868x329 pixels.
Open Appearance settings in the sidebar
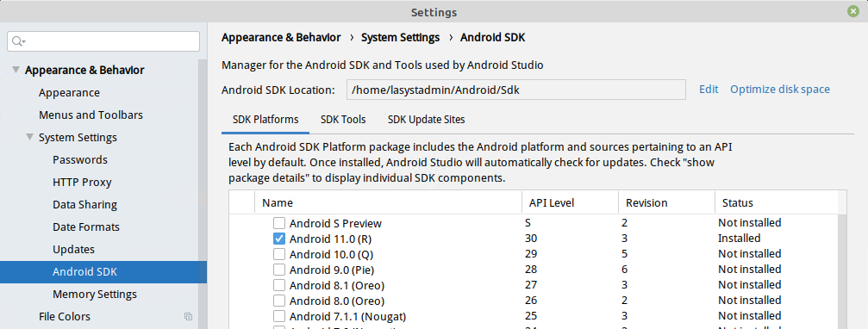(69, 93)
